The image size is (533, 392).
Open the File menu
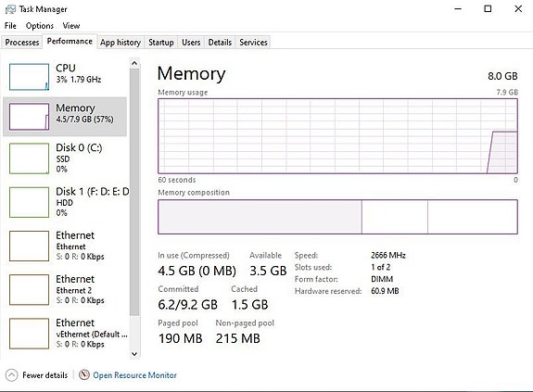(10, 26)
